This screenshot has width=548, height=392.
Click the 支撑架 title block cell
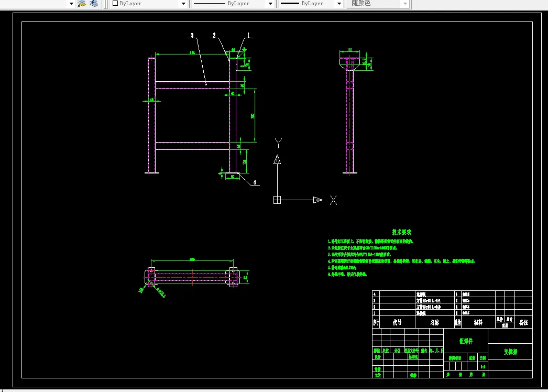510,352
